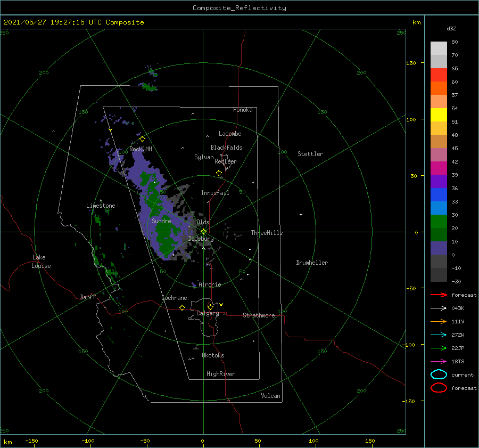Click the HighRiver label
The width and height of the screenshot is (479, 448).
(x=221, y=374)
